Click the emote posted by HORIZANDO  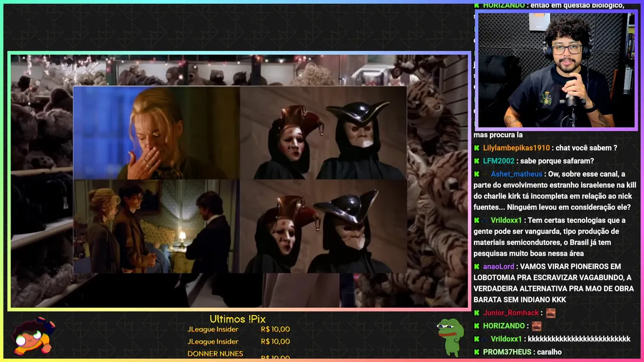[536, 326]
